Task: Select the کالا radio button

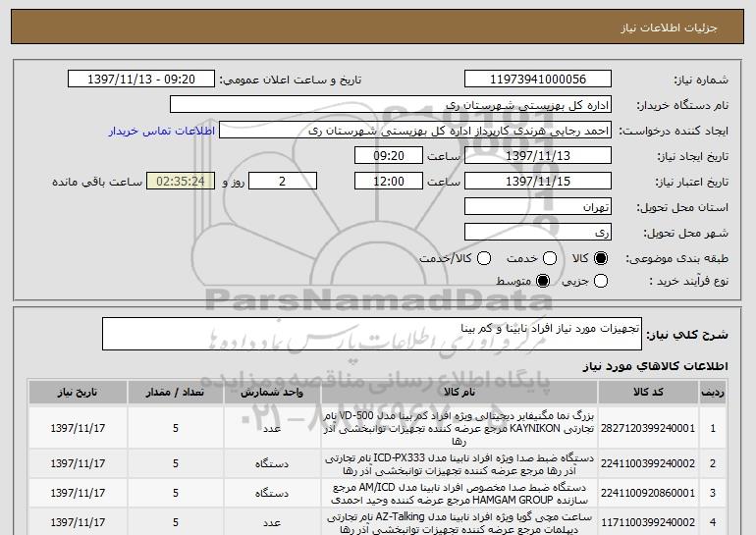Action: pyautogui.click(x=601, y=258)
